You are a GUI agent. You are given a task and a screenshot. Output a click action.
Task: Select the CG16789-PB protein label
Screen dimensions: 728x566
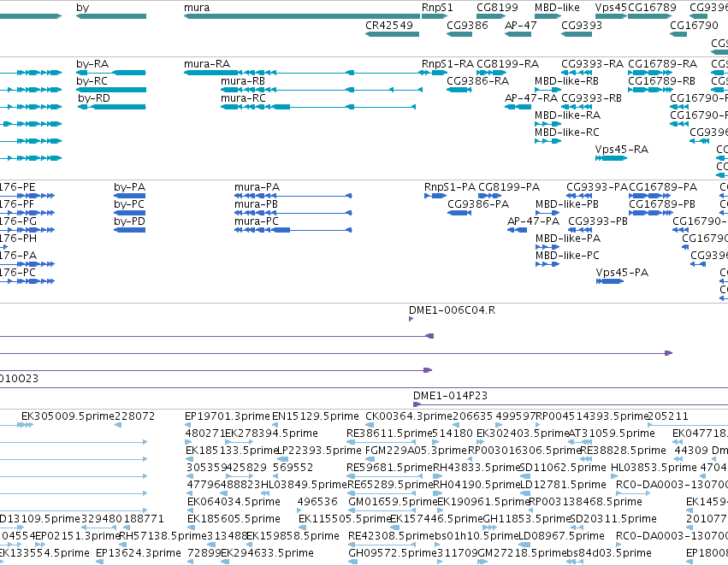662,204
